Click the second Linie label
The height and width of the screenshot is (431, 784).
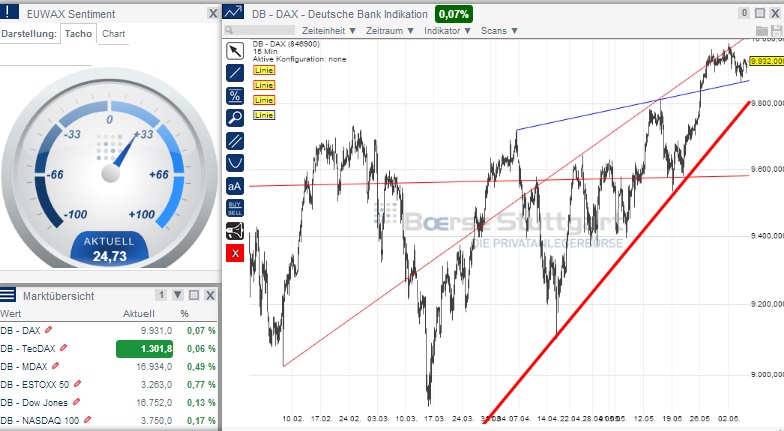click(x=264, y=86)
